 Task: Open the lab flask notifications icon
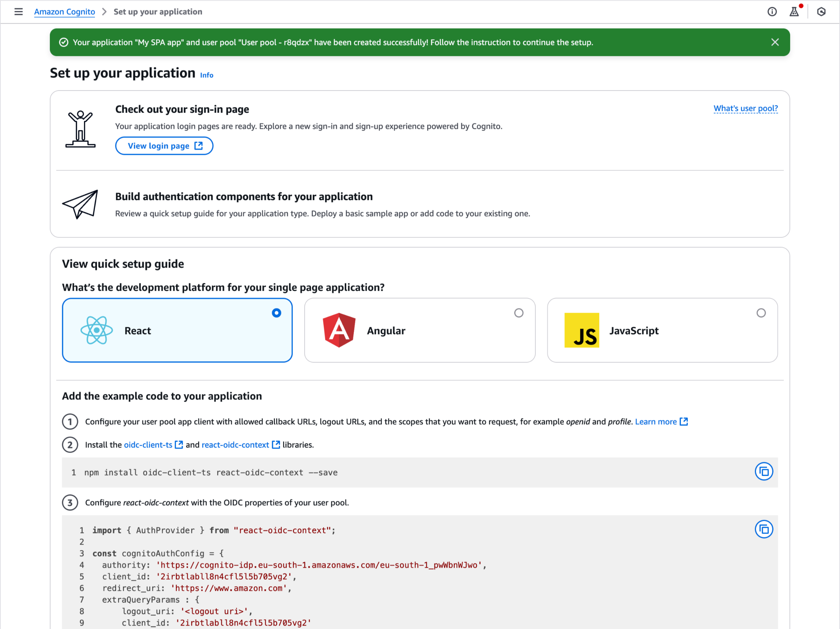[x=794, y=12]
